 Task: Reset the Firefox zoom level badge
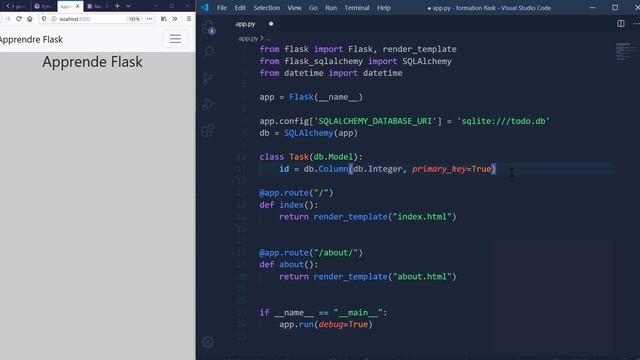tap(134, 19)
